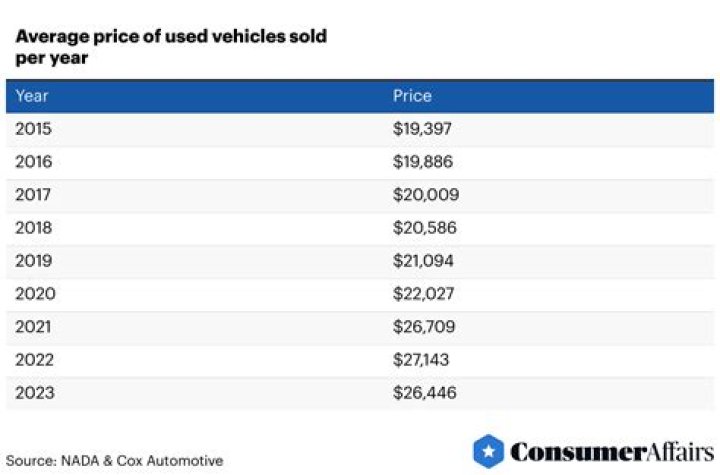Viewport: 720px width, 475px height.
Task: Click the 2022 year cell
Action: (35, 360)
